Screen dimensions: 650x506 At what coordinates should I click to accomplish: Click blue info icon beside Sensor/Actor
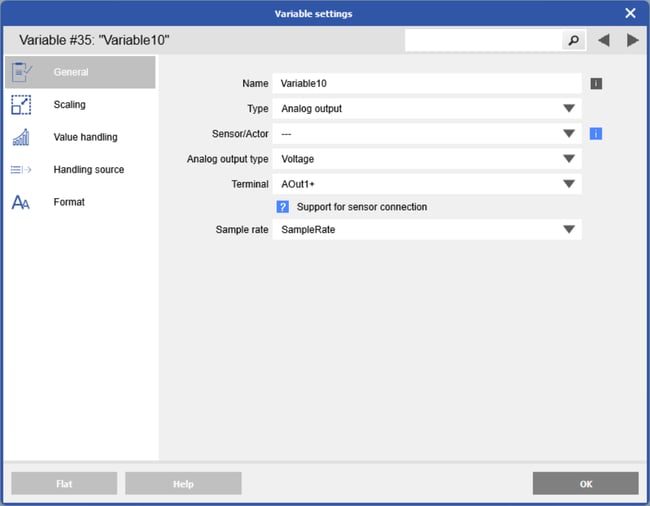pyautogui.click(x=596, y=133)
